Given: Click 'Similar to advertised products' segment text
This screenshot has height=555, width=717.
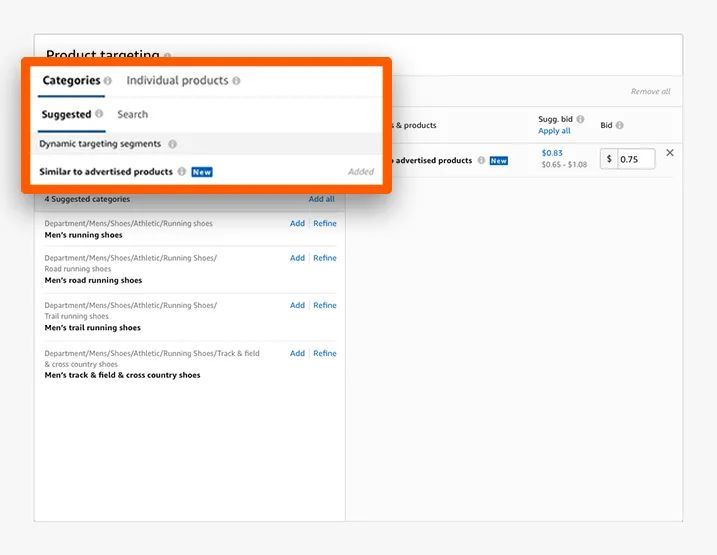Looking at the screenshot, I should tap(106, 172).
